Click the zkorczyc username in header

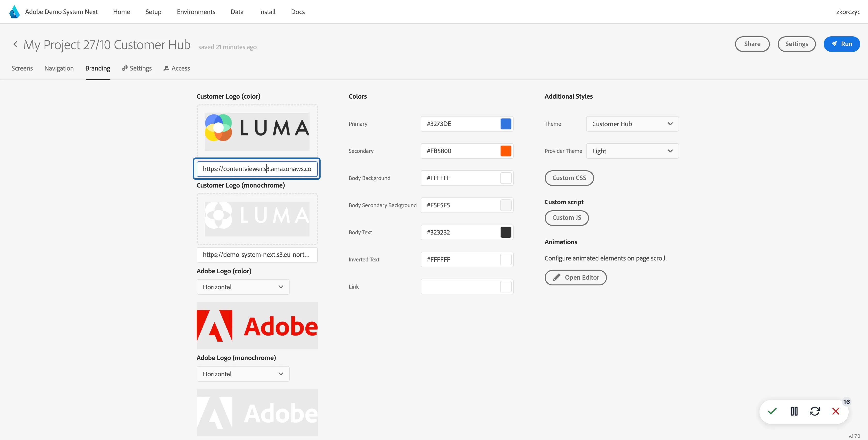pyautogui.click(x=848, y=12)
